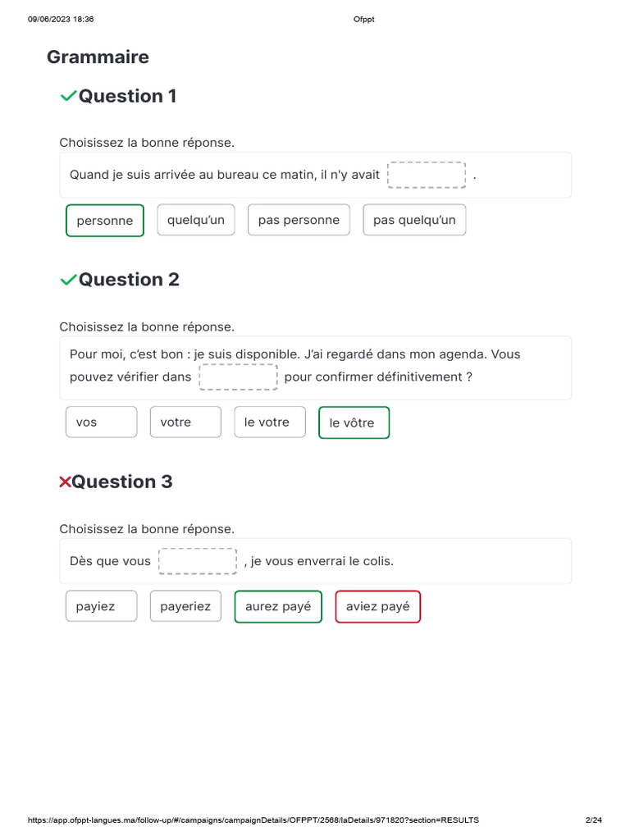The image size is (630, 840).
Task: Click the empty blank in Question 2 sentence
Action: [239, 377]
